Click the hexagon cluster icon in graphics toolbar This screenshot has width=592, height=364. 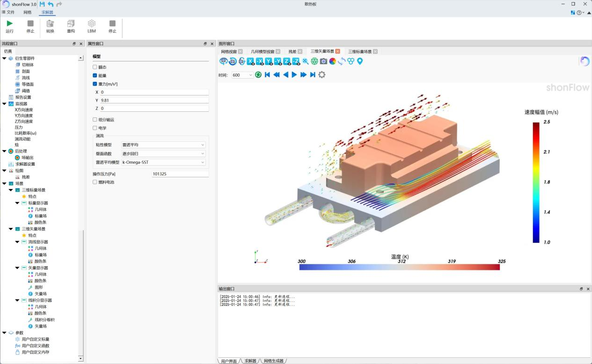[351, 61]
